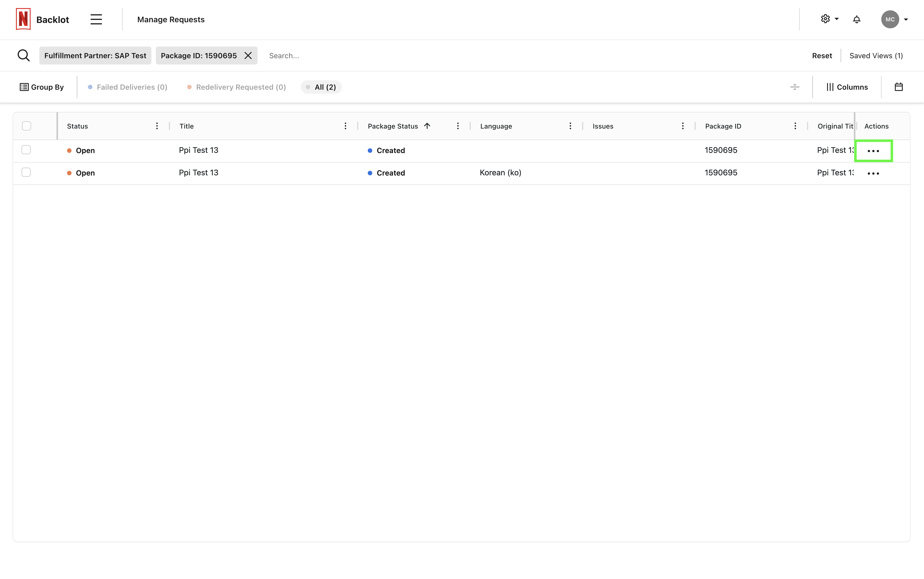Remove the Package ID 1590695 filter
The height and width of the screenshot is (579, 924).
(248, 56)
